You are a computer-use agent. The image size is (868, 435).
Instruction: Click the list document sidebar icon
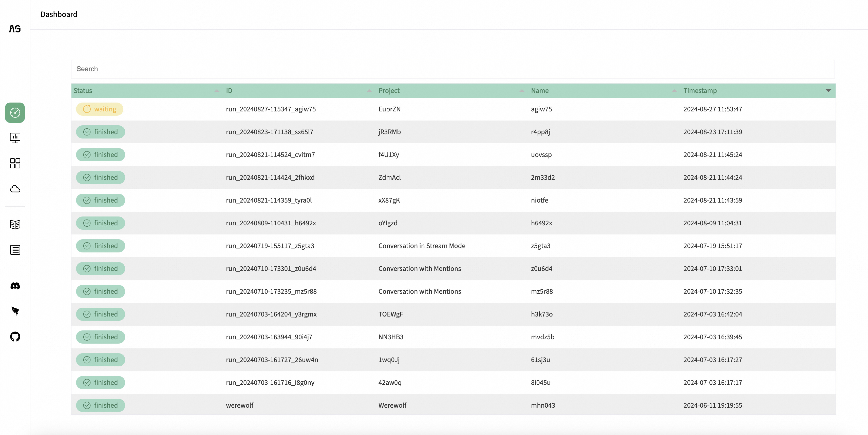pyautogui.click(x=15, y=250)
